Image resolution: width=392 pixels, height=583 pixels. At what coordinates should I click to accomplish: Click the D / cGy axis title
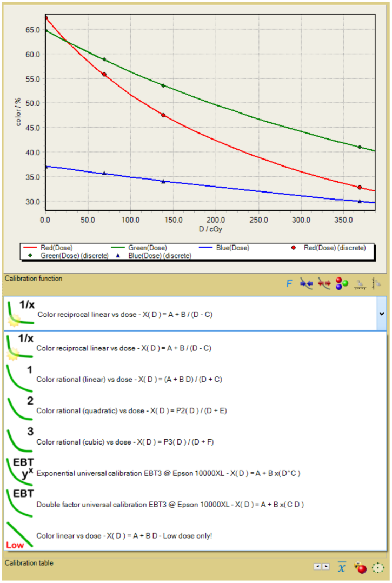[210, 229]
